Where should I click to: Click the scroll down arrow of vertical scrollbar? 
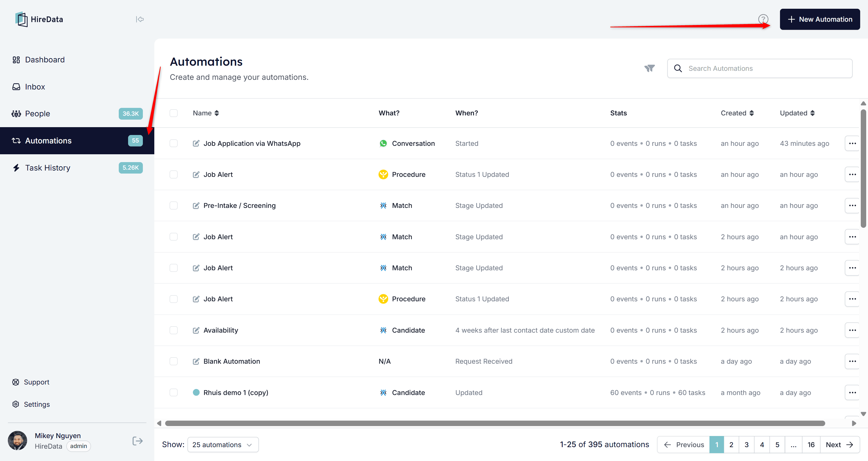point(863,414)
